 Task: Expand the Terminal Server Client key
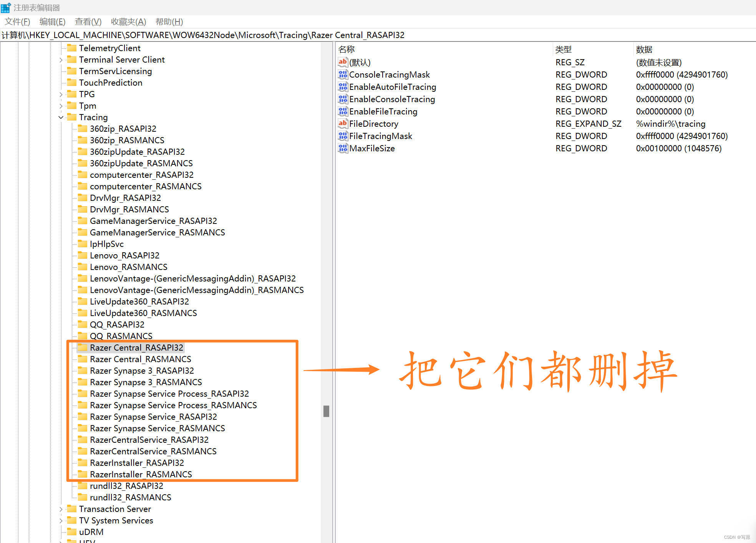(61, 60)
